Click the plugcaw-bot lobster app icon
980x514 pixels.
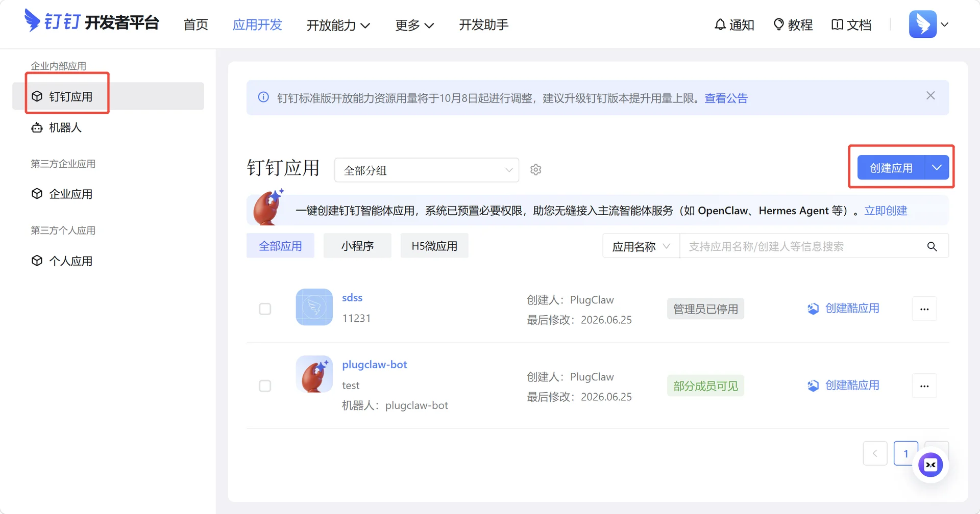tap(314, 374)
